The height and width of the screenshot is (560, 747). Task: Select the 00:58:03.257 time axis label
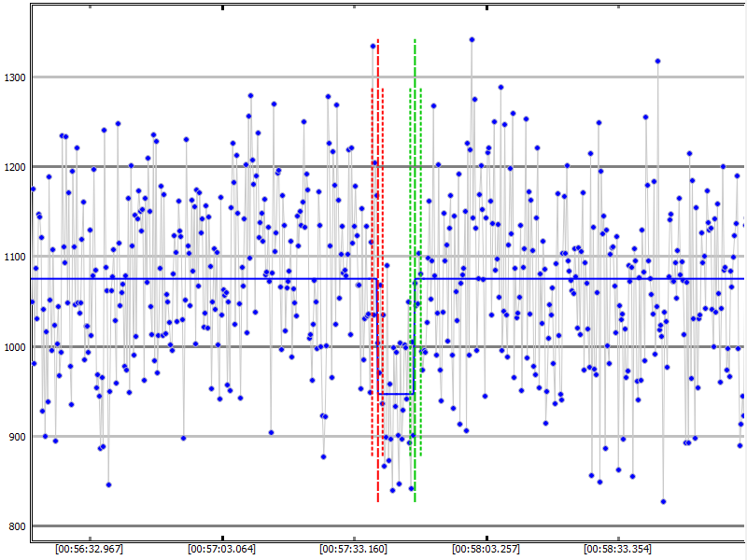tap(486, 549)
